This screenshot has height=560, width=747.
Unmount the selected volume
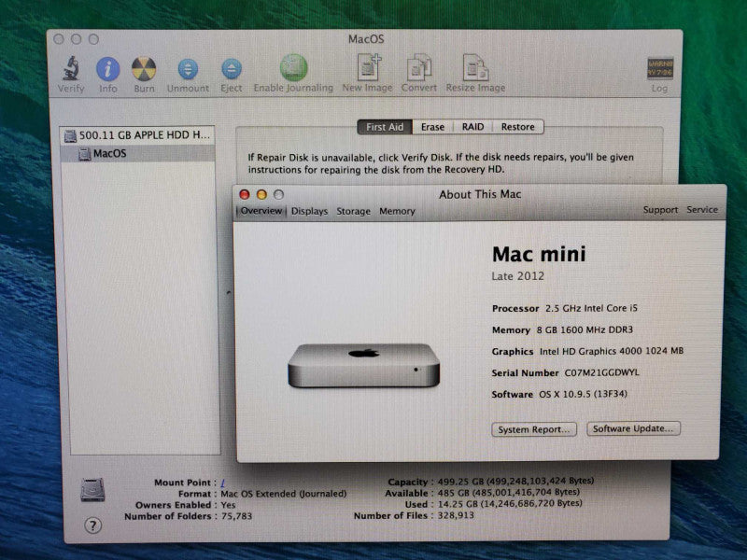coord(189,69)
